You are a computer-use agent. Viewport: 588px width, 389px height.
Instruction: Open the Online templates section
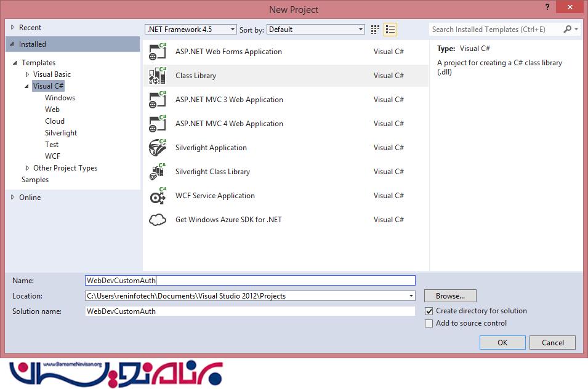tap(30, 198)
